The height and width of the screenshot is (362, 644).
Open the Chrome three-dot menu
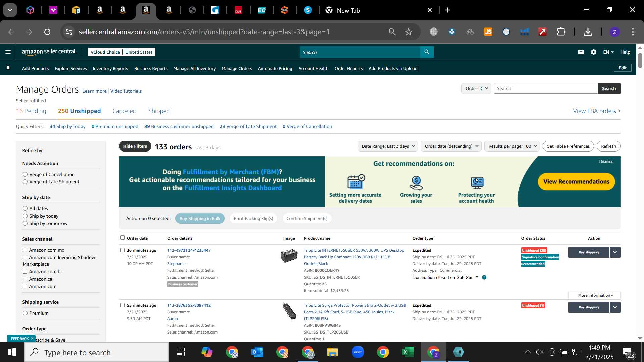[x=633, y=32]
